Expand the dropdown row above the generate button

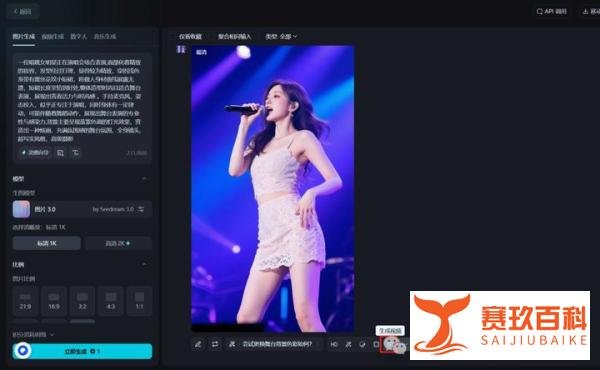tap(33, 335)
